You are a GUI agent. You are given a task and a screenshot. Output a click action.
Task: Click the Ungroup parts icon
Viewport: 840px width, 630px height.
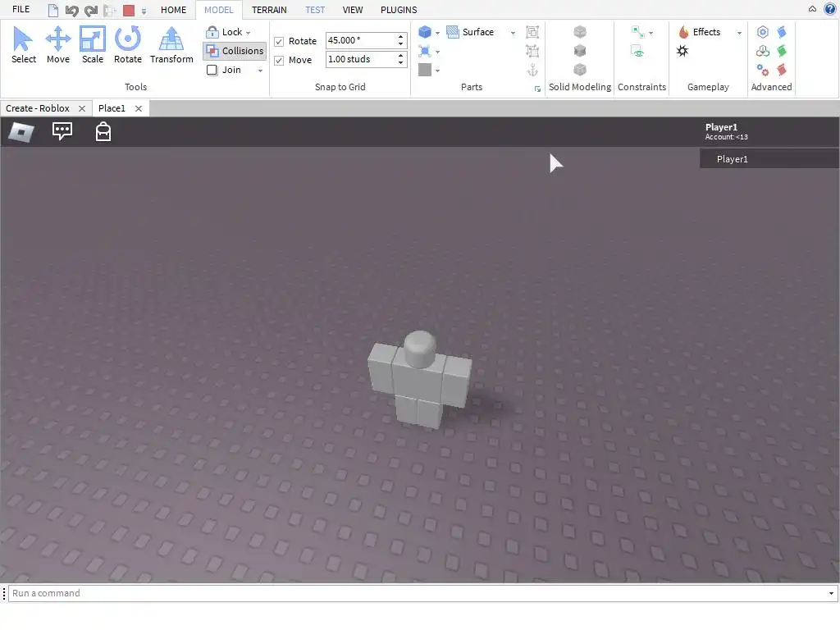(532, 51)
